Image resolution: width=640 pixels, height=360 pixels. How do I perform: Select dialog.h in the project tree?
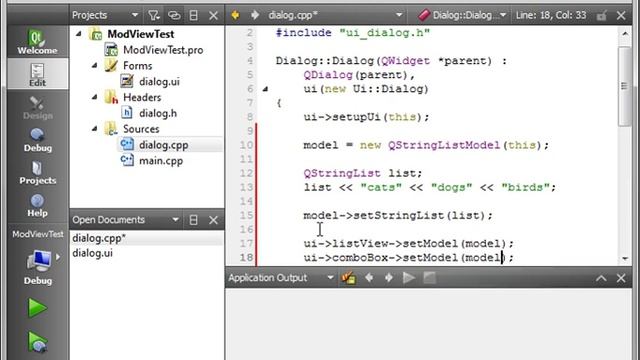[158, 113]
